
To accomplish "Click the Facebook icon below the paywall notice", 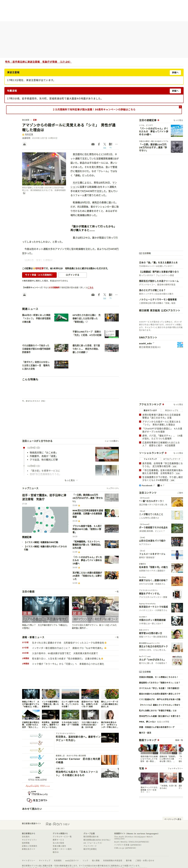I will pos(99,295).
